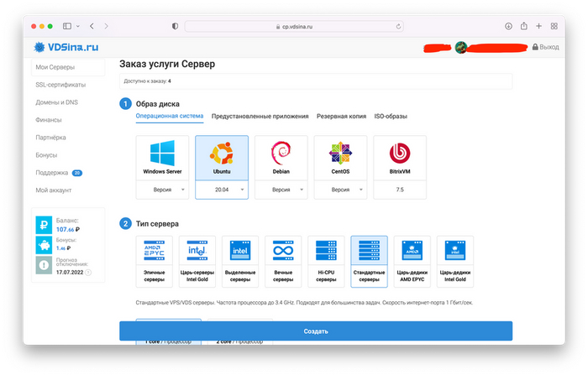Select Царь-серверы Intel Gold type
The width and height of the screenshot is (588, 375).
tap(197, 262)
